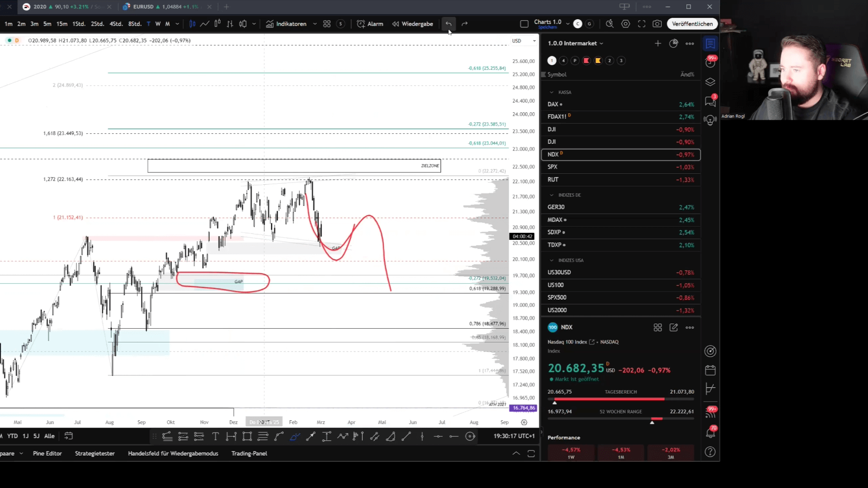Open the alerts clock icon in sidebar

710,62
